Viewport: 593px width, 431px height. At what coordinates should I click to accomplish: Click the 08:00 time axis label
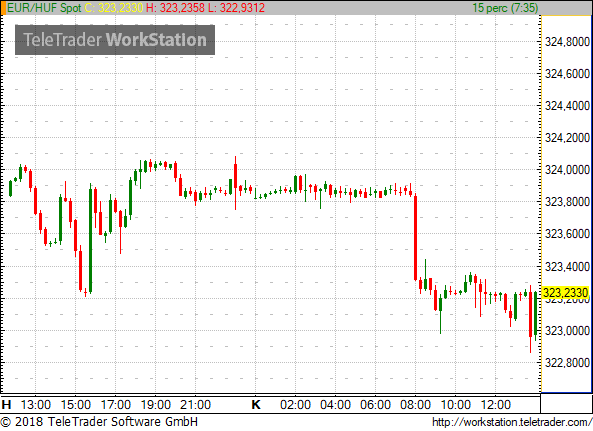tap(415, 405)
